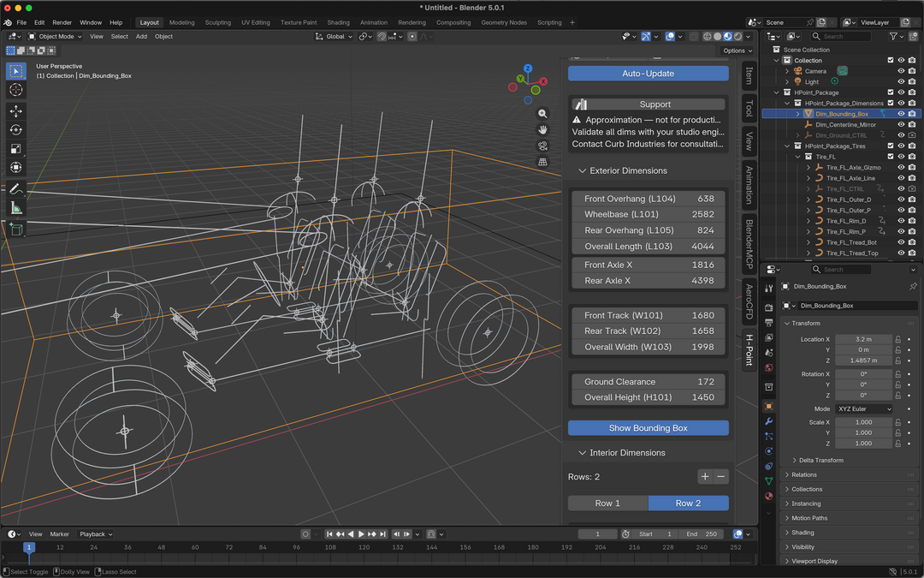Click the Overall Width (W103) value slider
The width and height of the screenshot is (924, 578).
tap(649, 348)
